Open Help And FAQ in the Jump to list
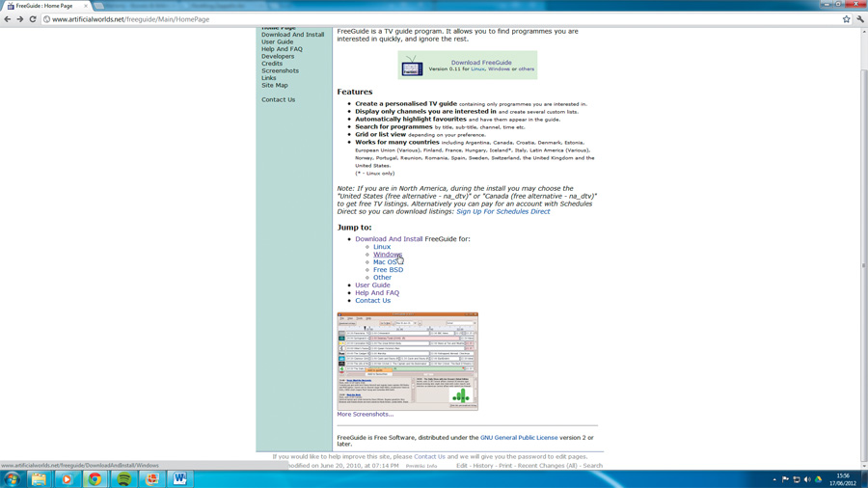This screenshot has width=868, height=488. 377,292
